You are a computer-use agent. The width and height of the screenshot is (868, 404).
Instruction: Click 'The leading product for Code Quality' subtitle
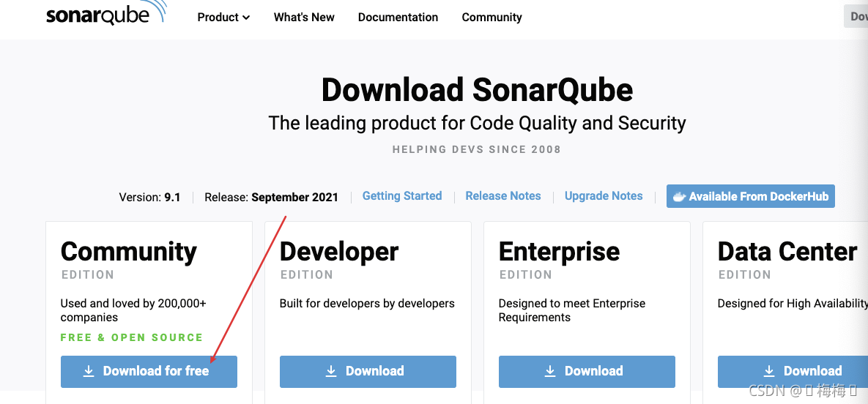point(477,123)
